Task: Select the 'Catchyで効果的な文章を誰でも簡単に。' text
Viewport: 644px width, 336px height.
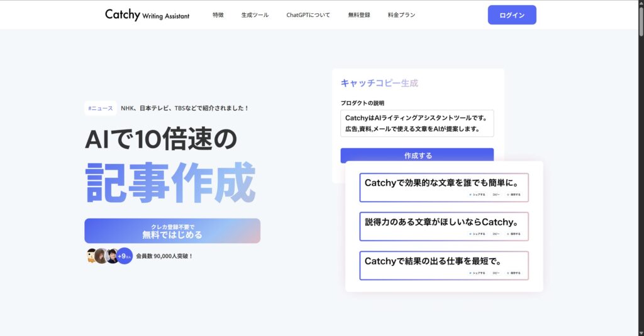Action: [441, 183]
